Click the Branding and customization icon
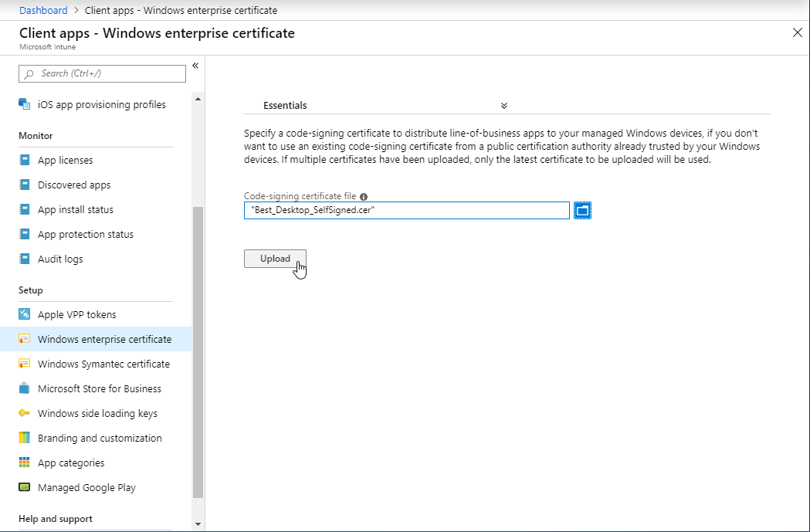 click(x=24, y=439)
